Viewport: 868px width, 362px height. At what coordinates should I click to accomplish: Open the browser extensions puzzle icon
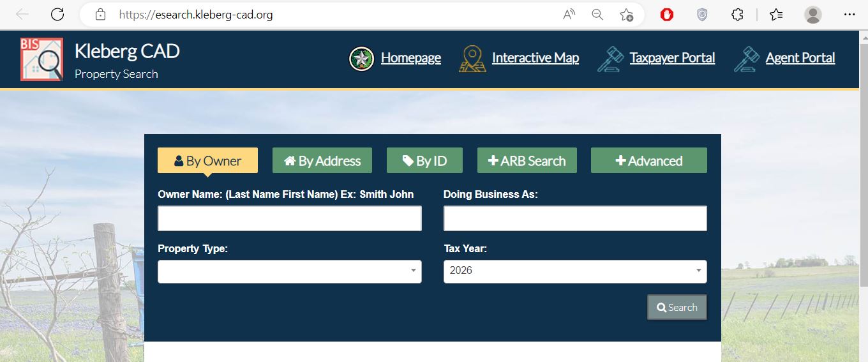click(737, 15)
